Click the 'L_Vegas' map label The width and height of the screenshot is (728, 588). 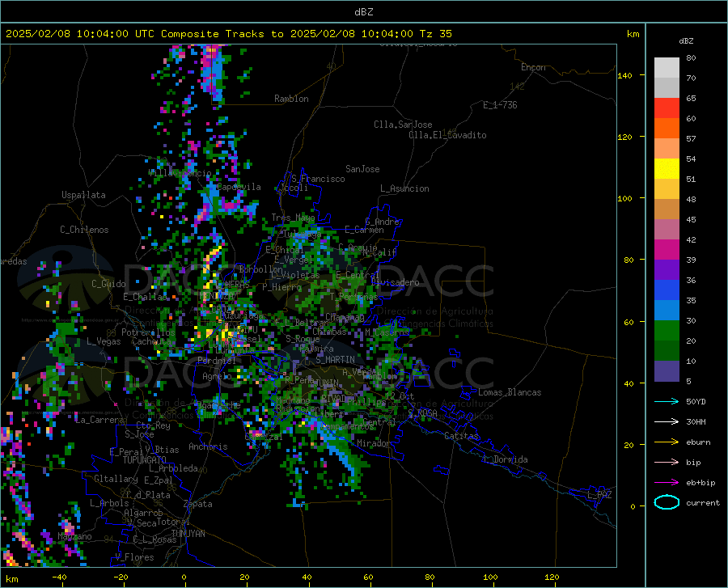tap(104, 341)
